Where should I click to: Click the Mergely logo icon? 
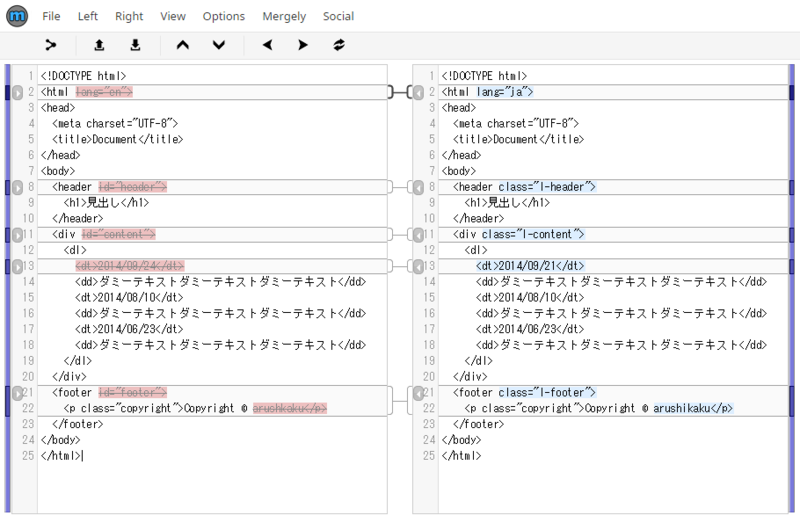point(17,16)
